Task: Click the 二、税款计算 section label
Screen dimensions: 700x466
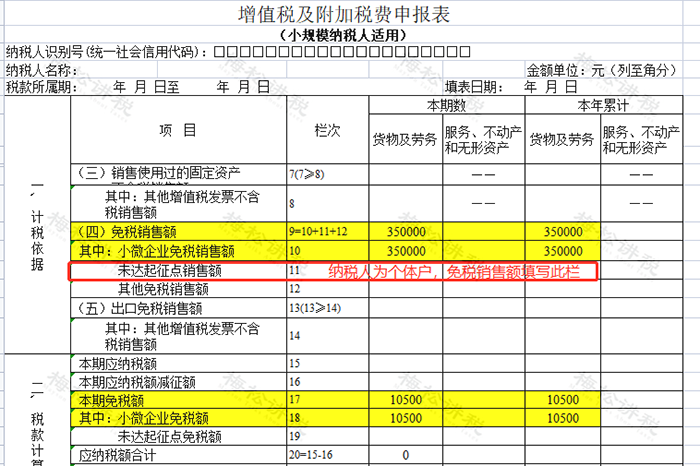Action: (37, 422)
